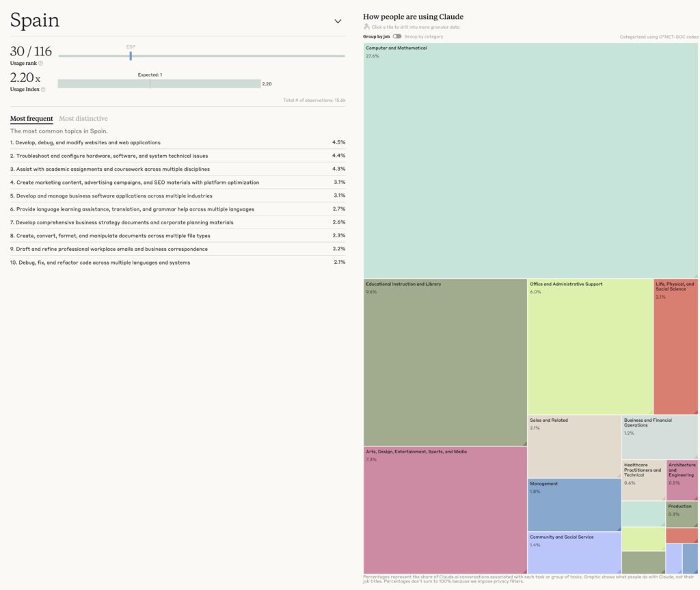
Task: Open Computer and Mathematical treemap tile
Action: coord(530,161)
